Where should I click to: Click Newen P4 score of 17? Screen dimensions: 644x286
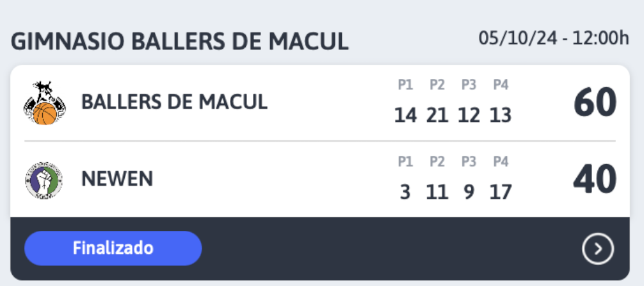(500, 192)
